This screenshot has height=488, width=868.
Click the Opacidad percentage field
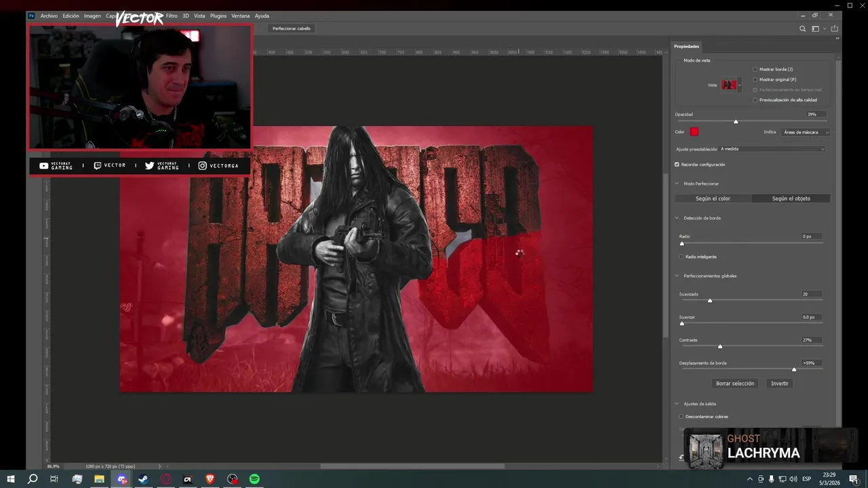click(816, 115)
